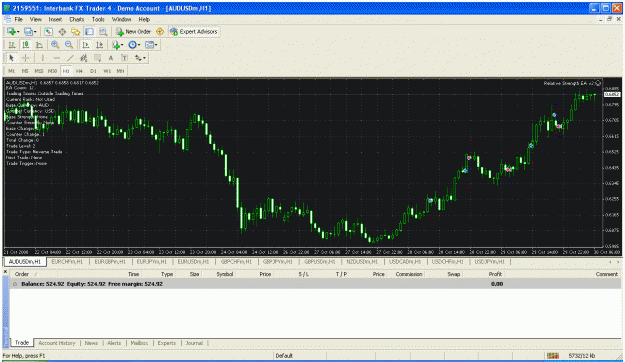Set chart timeframe to W1
Viewport: 625px width, 362px height.
[107, 71]
